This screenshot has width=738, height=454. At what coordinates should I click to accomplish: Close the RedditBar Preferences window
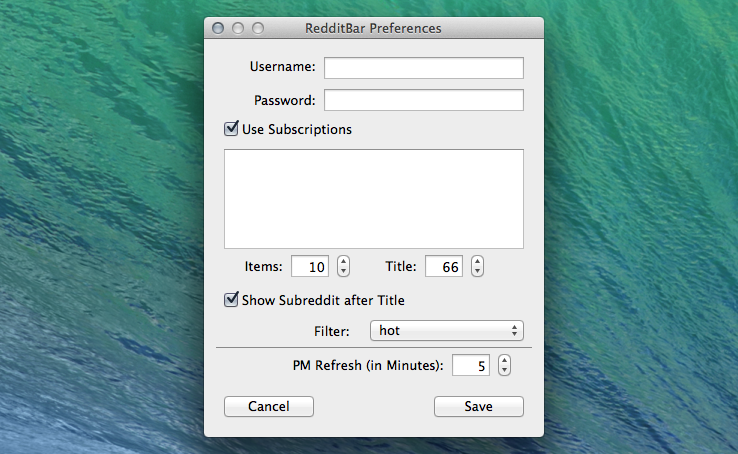pyautogui.click(x=218, y=28)
